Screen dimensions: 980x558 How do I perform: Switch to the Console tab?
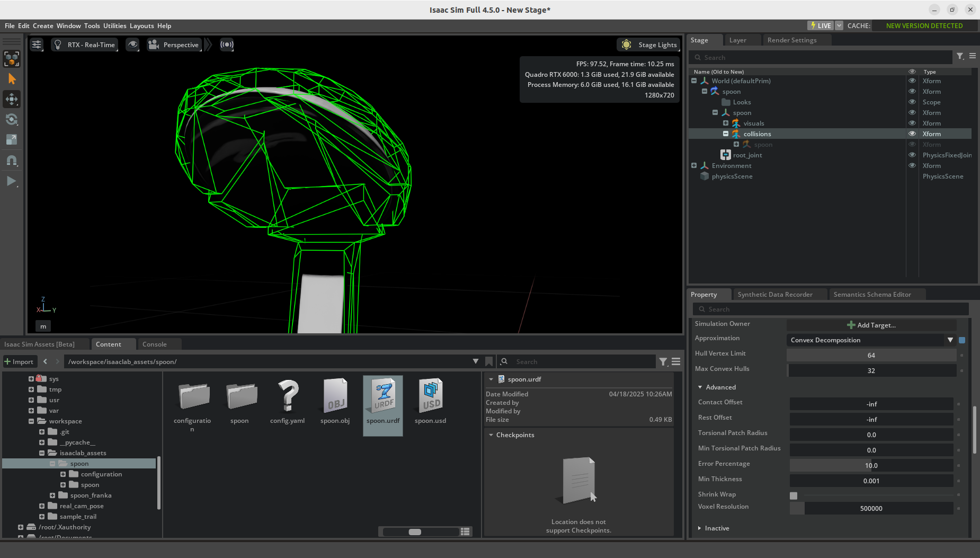(x=154, y=344)
